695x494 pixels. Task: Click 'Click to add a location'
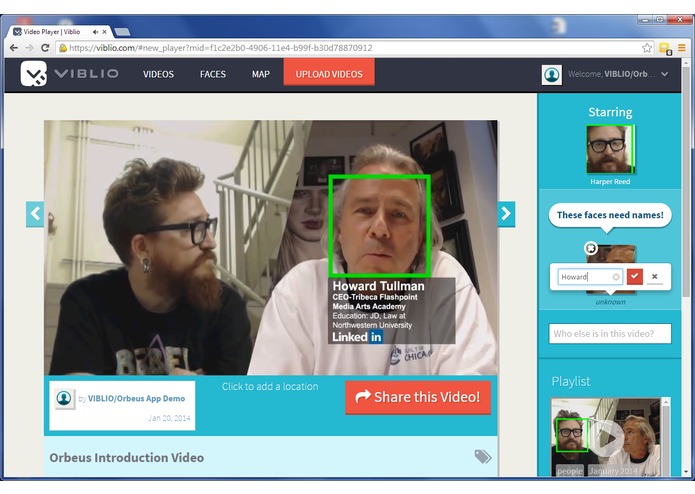tap(270, 386)
